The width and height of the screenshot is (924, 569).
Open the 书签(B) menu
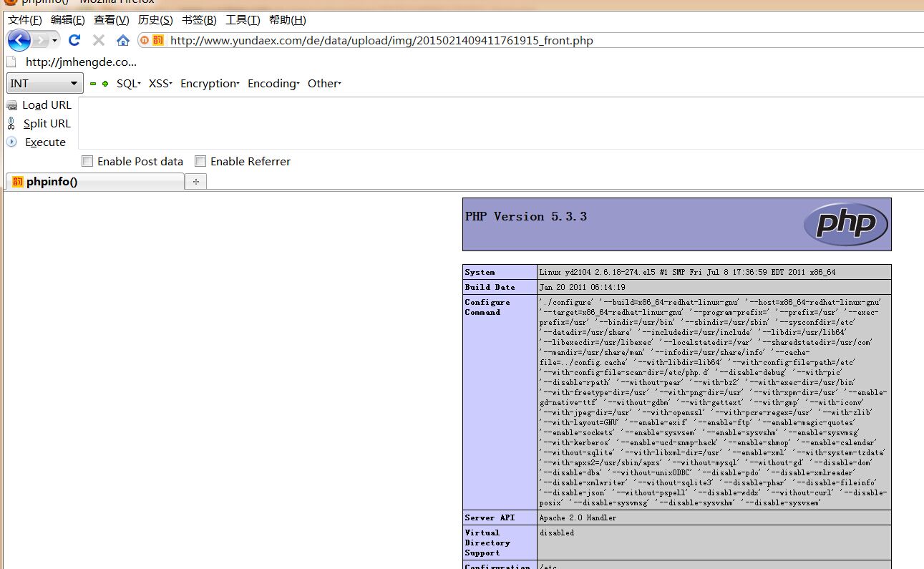point(199,19)
